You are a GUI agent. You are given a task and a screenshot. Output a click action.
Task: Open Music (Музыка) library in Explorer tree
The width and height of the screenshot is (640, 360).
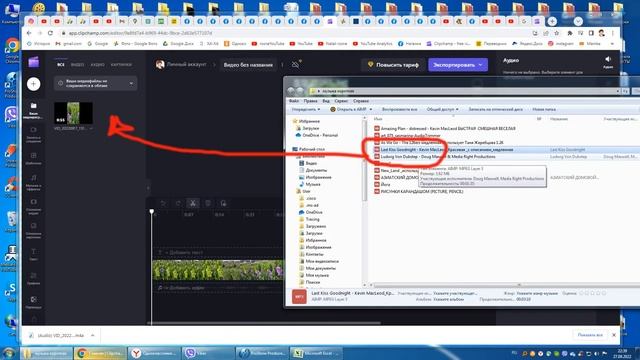point(309,184)
